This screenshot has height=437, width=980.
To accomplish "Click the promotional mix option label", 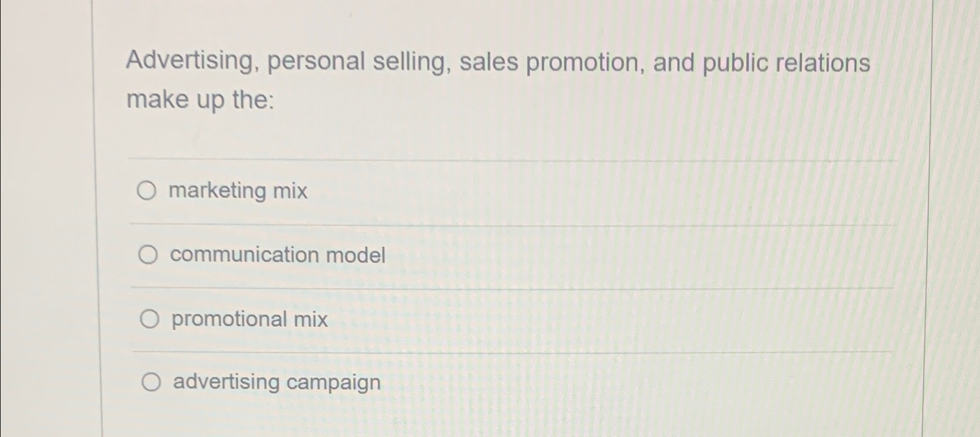I will [249, 319].
